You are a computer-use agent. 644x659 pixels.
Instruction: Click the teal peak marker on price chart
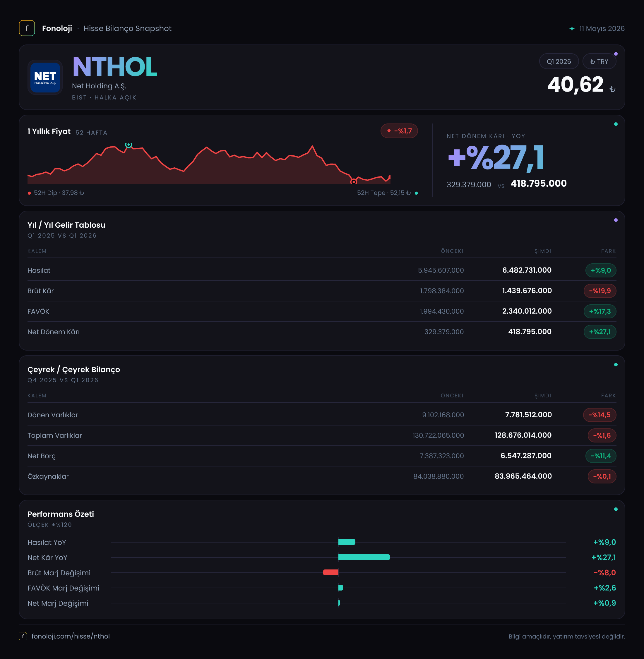pyautogui.click(x=129, y=145)
